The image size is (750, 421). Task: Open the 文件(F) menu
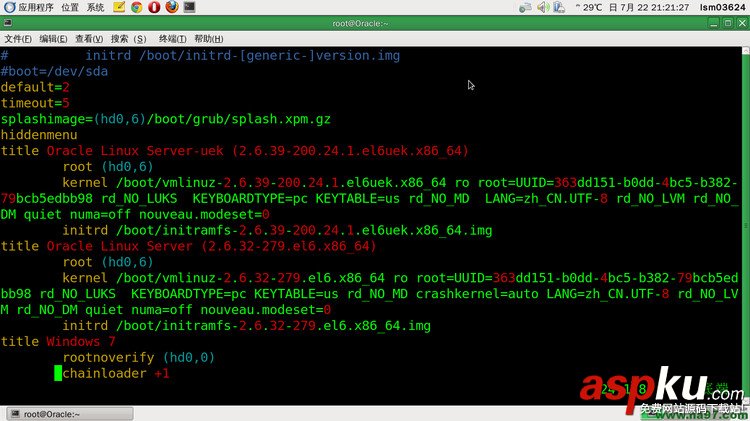pos(18,39)
